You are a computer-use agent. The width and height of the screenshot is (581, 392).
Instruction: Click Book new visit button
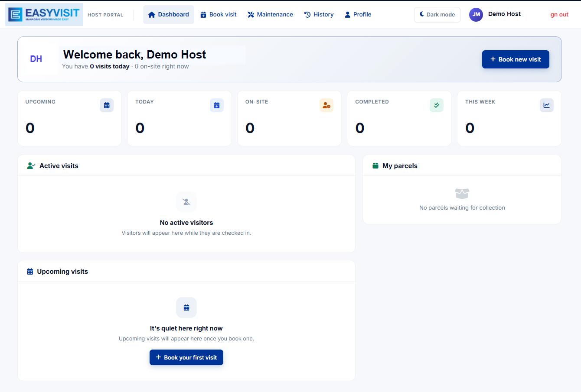[516, 59]
